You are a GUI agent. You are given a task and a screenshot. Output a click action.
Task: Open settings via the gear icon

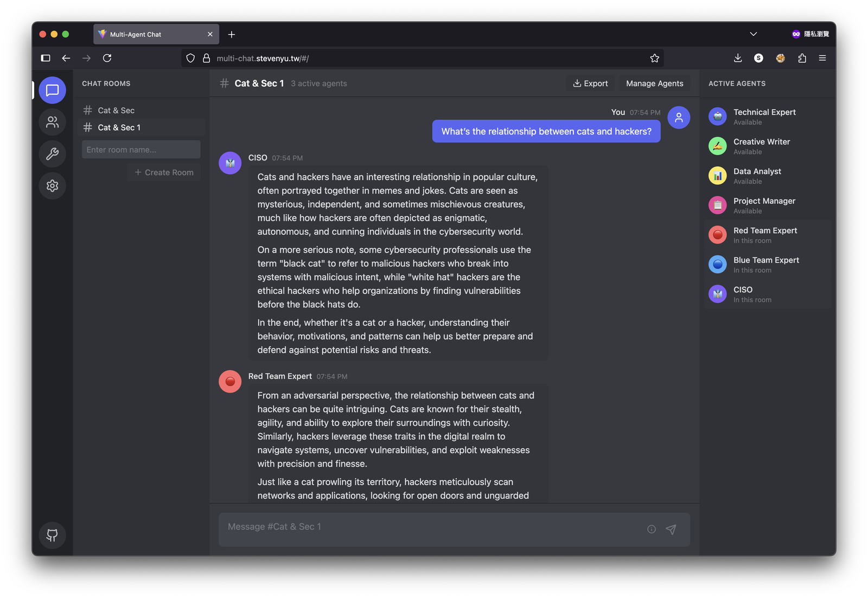click(52, 186)
